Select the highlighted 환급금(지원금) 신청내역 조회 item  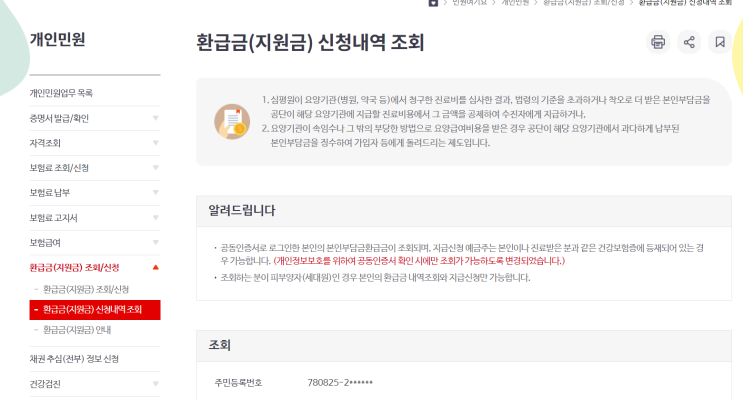95,310
